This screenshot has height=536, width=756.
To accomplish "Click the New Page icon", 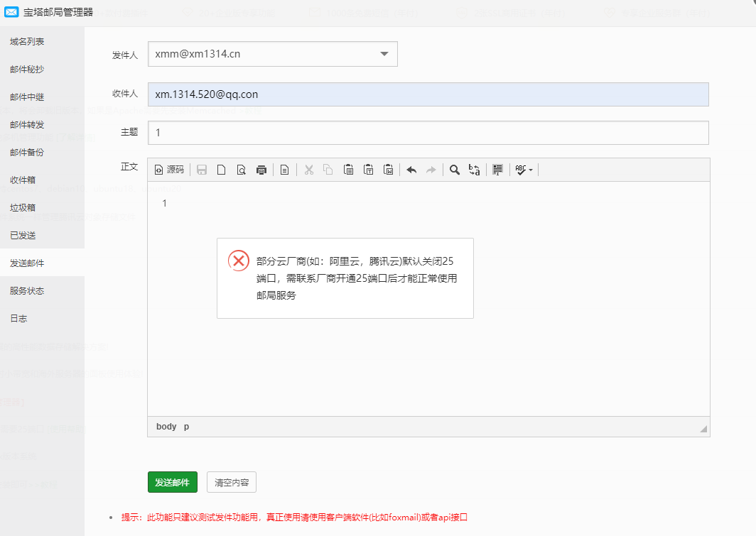I will click(221, 170).
